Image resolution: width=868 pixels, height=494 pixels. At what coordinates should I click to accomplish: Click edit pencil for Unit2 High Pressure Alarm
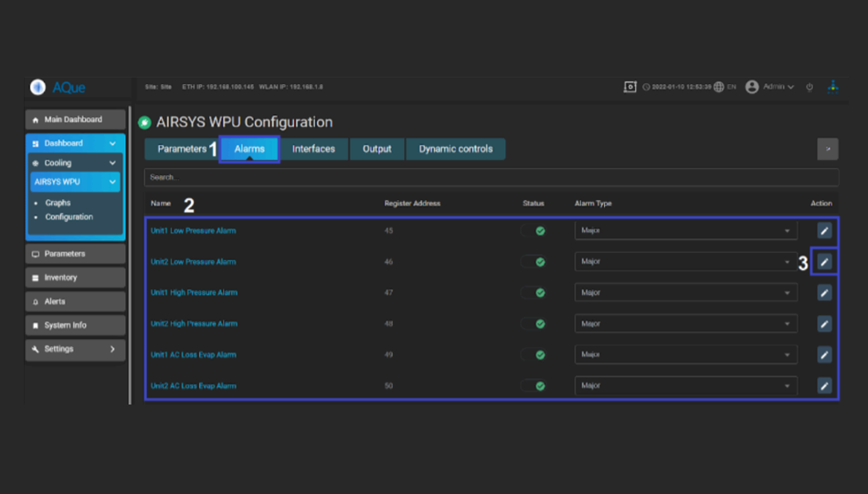pos(824,324)
